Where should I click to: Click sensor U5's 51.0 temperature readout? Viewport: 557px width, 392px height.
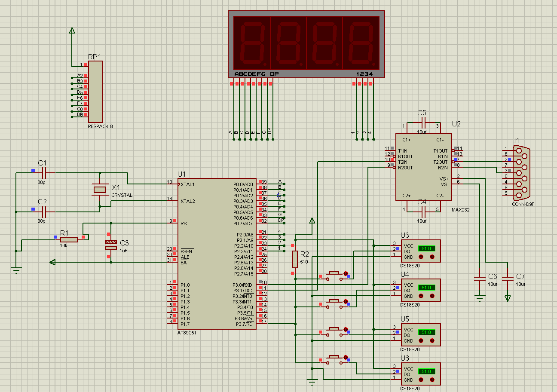coord(427,332)
